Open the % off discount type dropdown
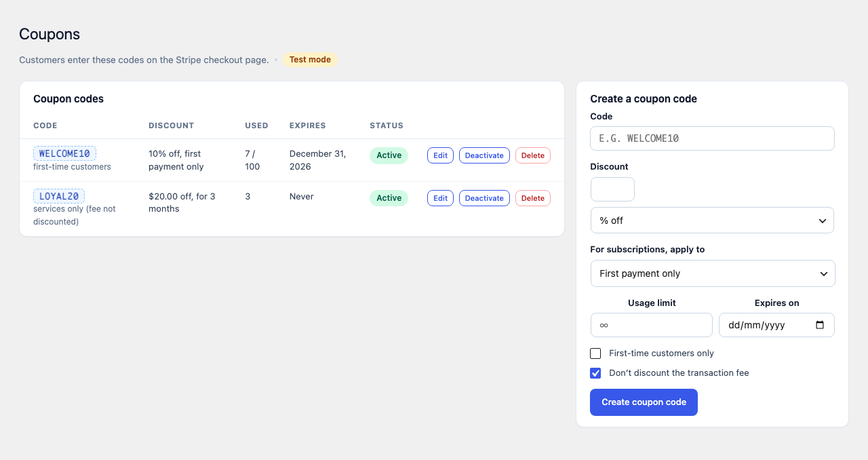 pos(712,221)
